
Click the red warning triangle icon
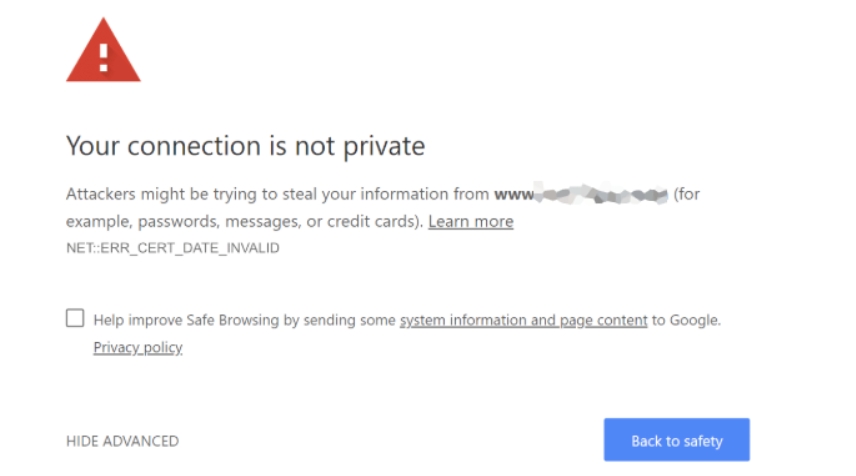pyautogui.click(x=103, y=51)
